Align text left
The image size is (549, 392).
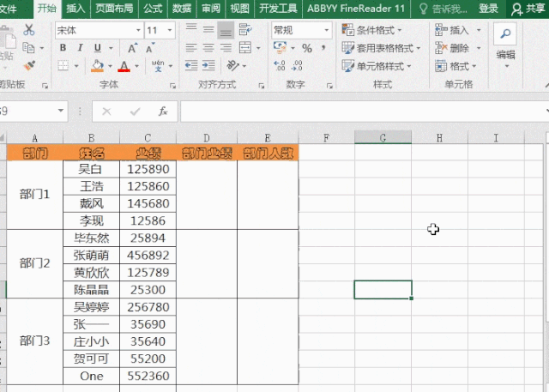click(191, 47)
